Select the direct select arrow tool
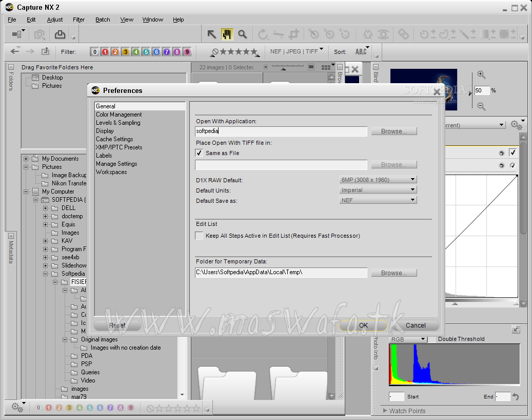Image resolution: width=532 pixels, height=420 pixels. tap(211, 34)
